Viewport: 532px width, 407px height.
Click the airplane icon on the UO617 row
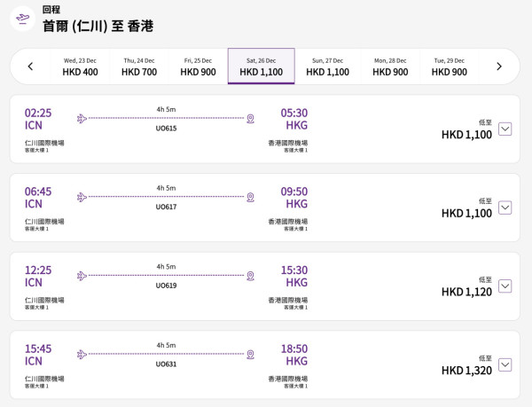click(x=82, y=197)
